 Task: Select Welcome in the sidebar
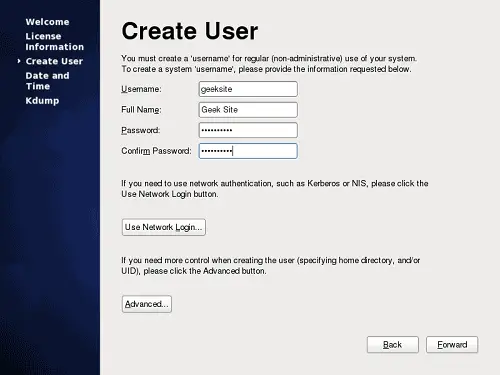[47, 22]
